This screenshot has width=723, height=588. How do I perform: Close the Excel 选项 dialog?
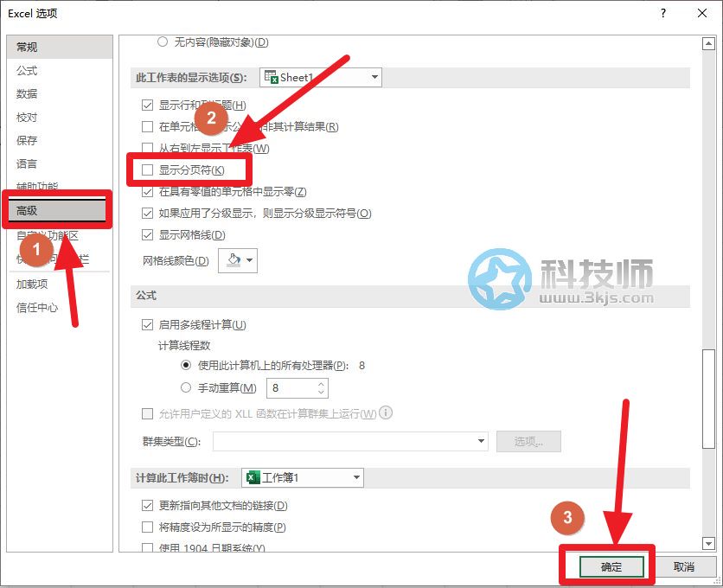click(702, 13)
